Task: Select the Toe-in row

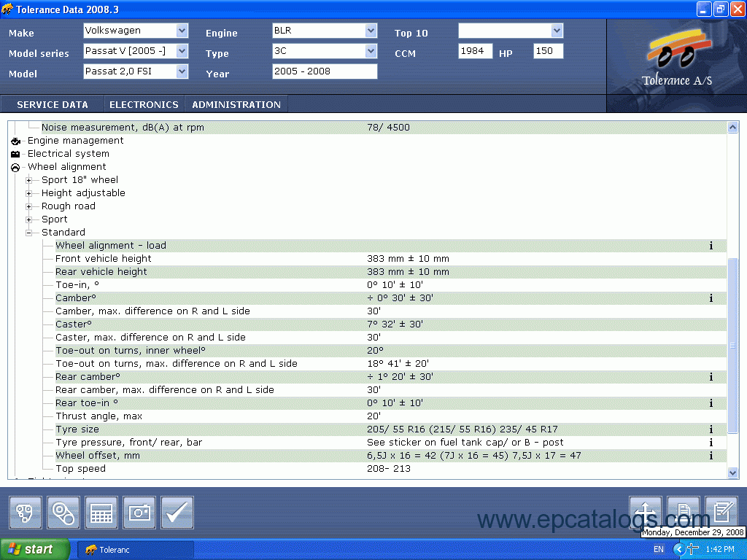Action: 391,285
